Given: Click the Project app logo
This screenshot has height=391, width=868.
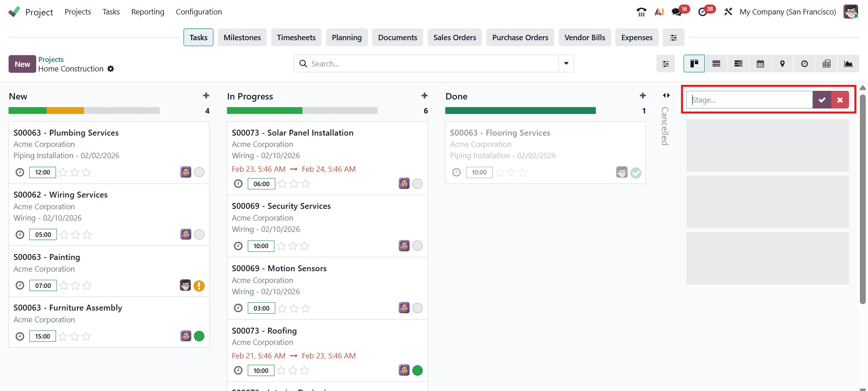Looking at the screenshot, I should (x=14, y=12).
